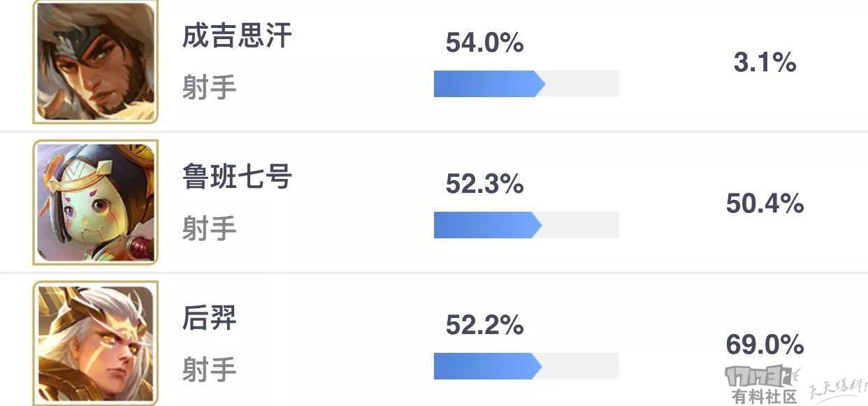Open the 鲁班七号 hero portrait

(x=96, y=203)
